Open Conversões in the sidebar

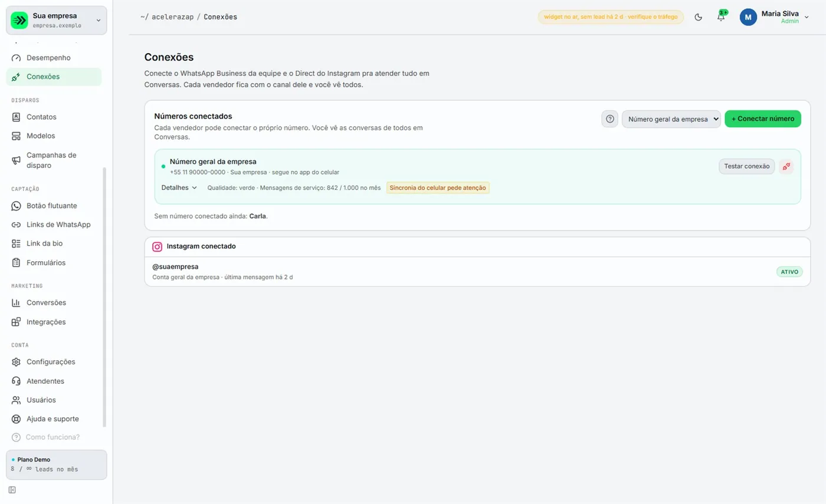pos(54,303)
